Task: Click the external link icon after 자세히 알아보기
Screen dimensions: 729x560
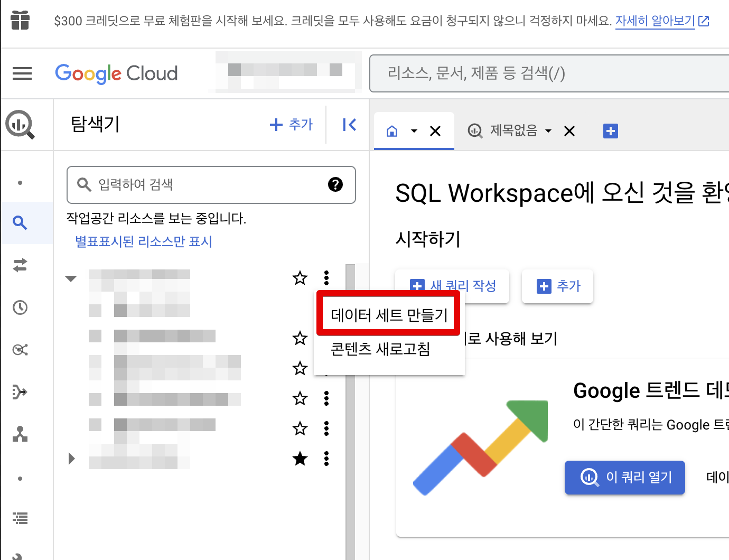Action: [x=704, y=21]
